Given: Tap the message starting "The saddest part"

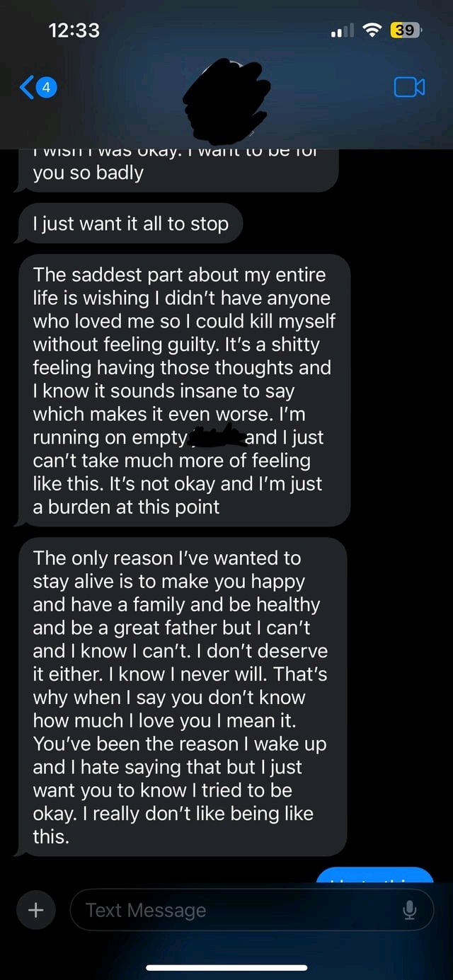Looking at the screenshot, I should point(184,391).
